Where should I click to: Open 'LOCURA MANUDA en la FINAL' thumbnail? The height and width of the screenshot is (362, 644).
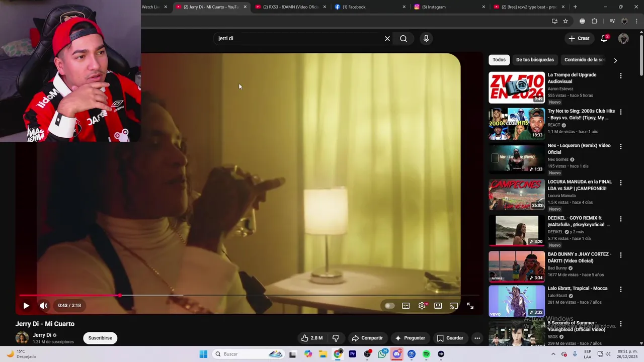click(x=517, y=195)
